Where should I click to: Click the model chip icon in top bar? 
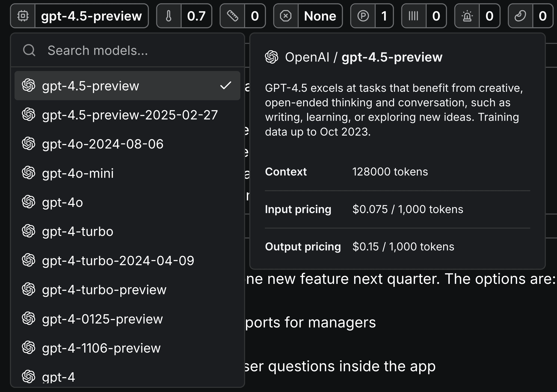pyautogui.click(x=23, y=16)
